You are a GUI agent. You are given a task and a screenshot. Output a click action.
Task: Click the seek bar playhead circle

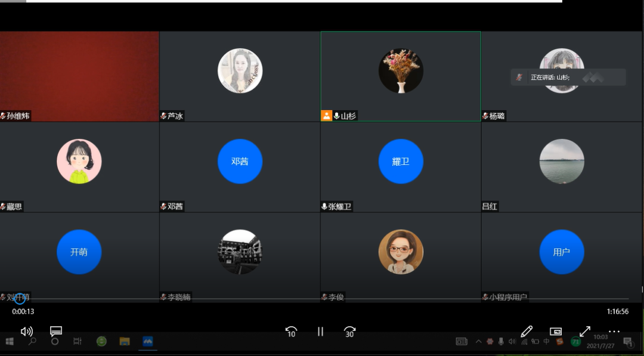click(x=20, y=298)
